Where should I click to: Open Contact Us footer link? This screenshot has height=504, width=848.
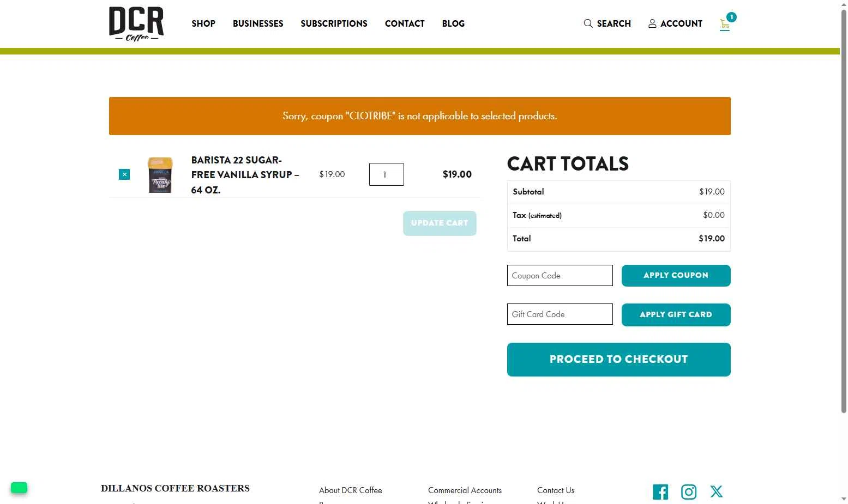556,490
